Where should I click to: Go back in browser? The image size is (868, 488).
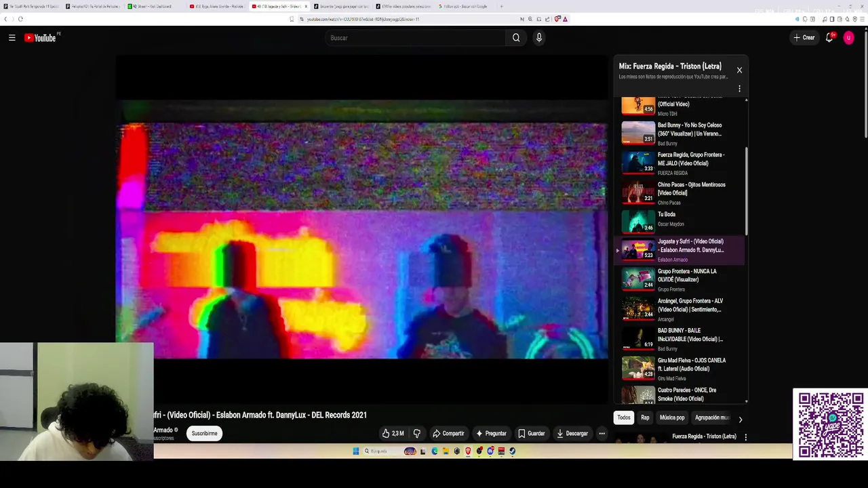5,19
